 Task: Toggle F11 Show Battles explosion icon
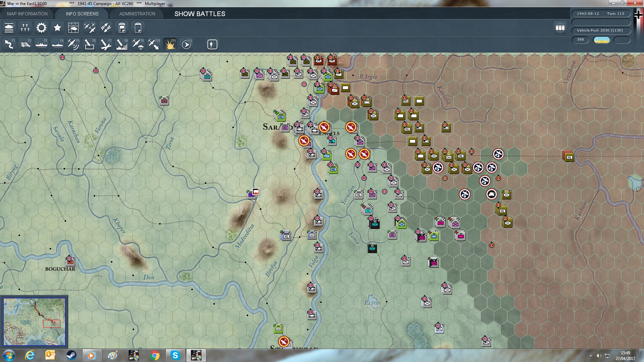click(170, 44)
